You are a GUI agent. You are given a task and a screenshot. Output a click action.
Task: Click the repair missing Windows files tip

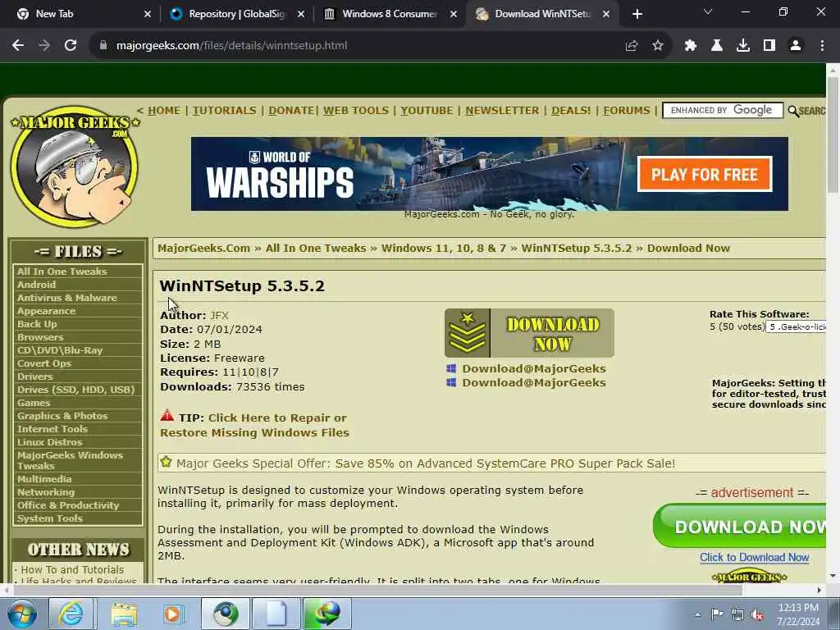click(254, 425)
